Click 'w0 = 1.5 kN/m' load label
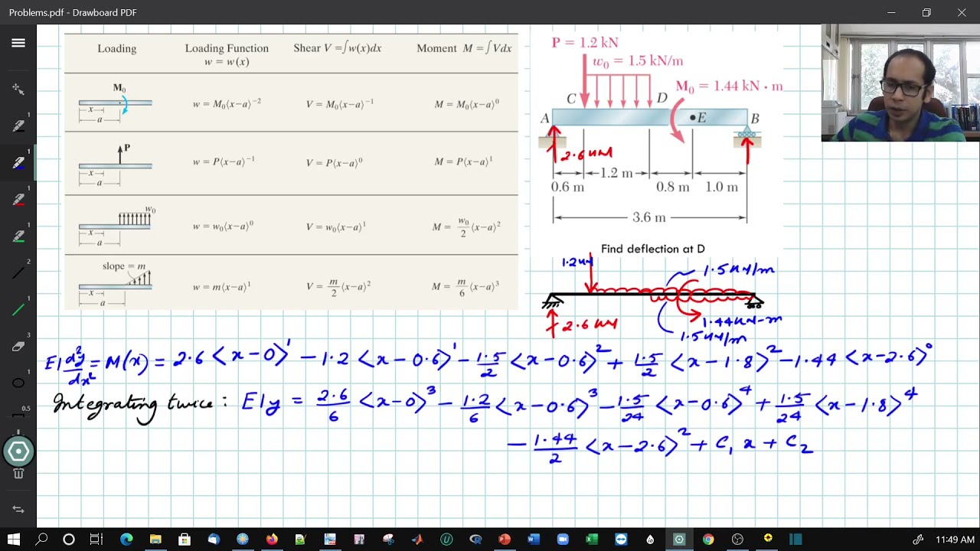This screenshot has width=980, height=551. point(638,61)
